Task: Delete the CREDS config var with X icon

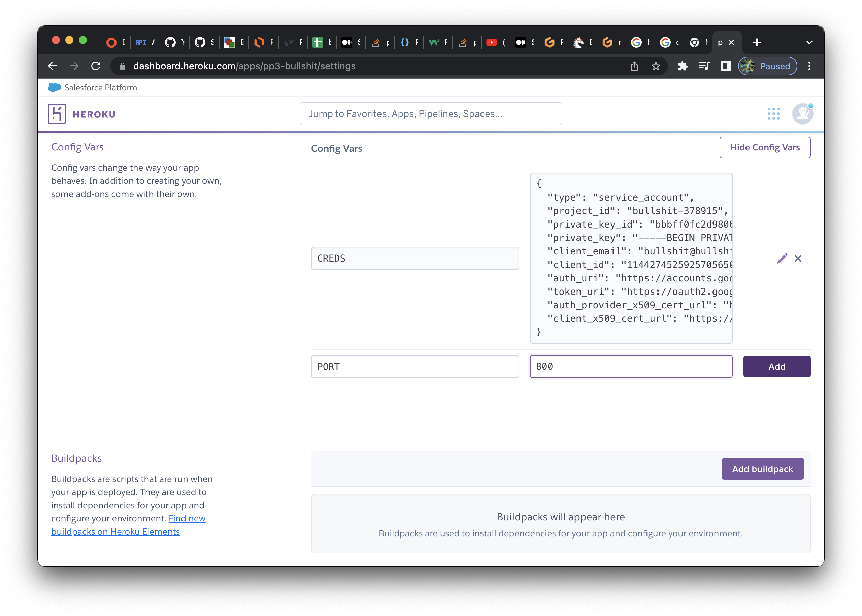Action: 798,259
